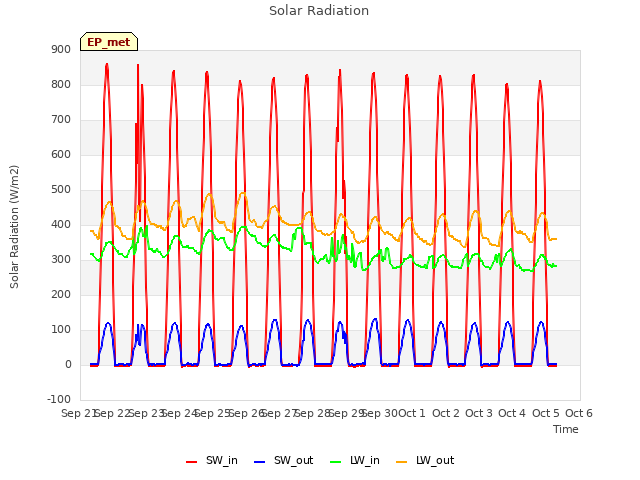
Task: Click the 100 y-axis tick label
Action: click(x=61, y=329)
